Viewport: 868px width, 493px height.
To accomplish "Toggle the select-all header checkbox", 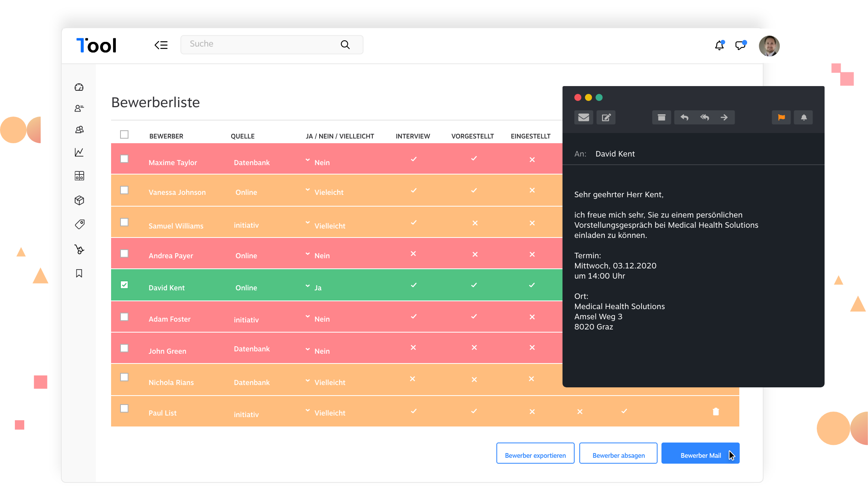I will (x=124, y=135).
